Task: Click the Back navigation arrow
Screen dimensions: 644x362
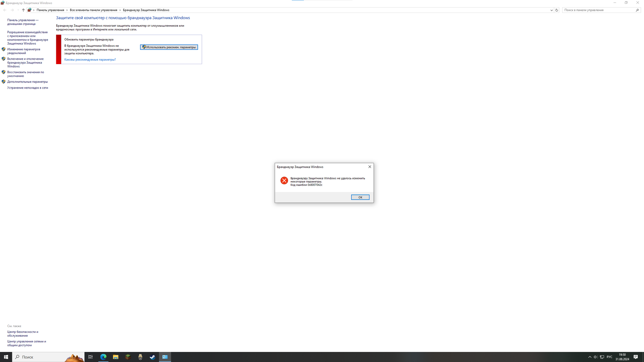Action: 5,10
